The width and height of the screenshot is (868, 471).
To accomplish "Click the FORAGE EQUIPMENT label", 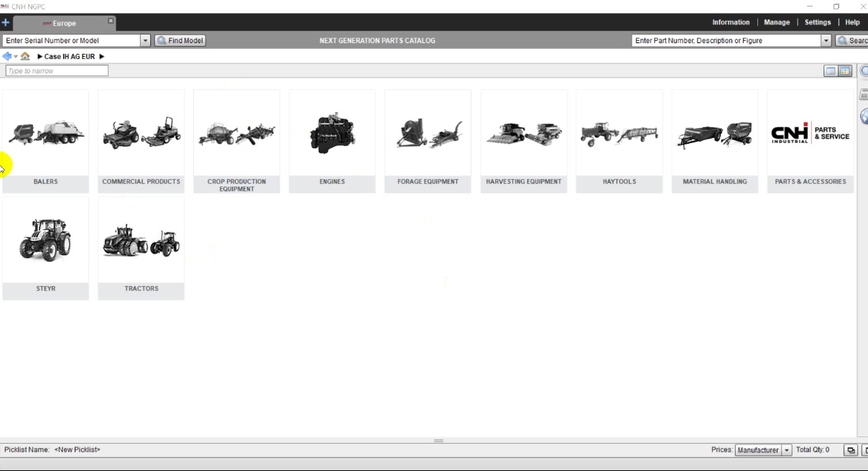I will coord(428,182).
